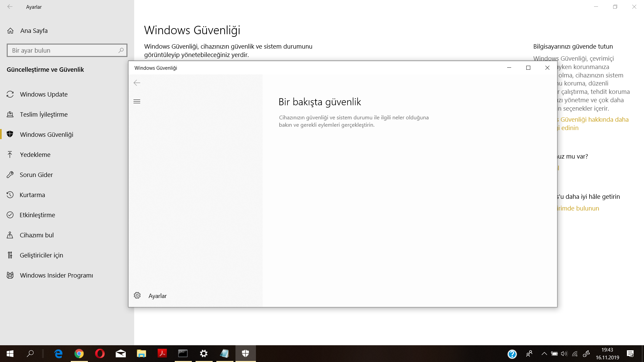
Task: Follow the bildirimde bulunun feedback link
Action: (x=578, y=208)
